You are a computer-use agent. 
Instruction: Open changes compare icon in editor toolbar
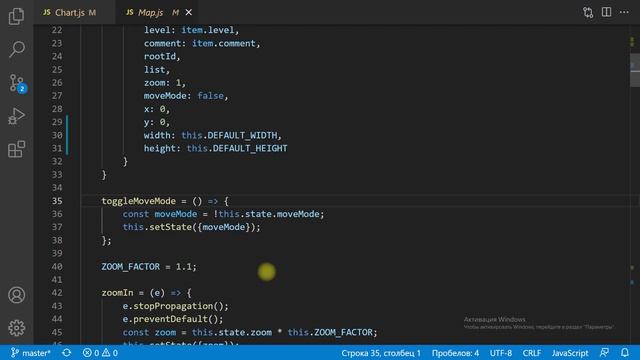pyautogui.click(x=588, y=12)
